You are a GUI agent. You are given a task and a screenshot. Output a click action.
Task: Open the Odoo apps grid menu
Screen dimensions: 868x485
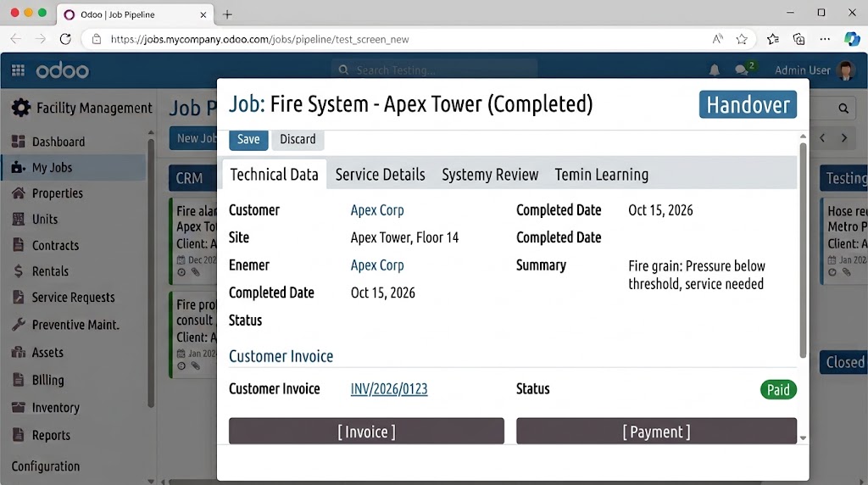point(18,70)
